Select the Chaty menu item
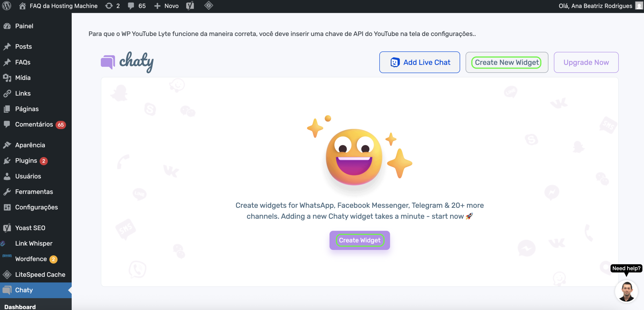 click(36, 290)
